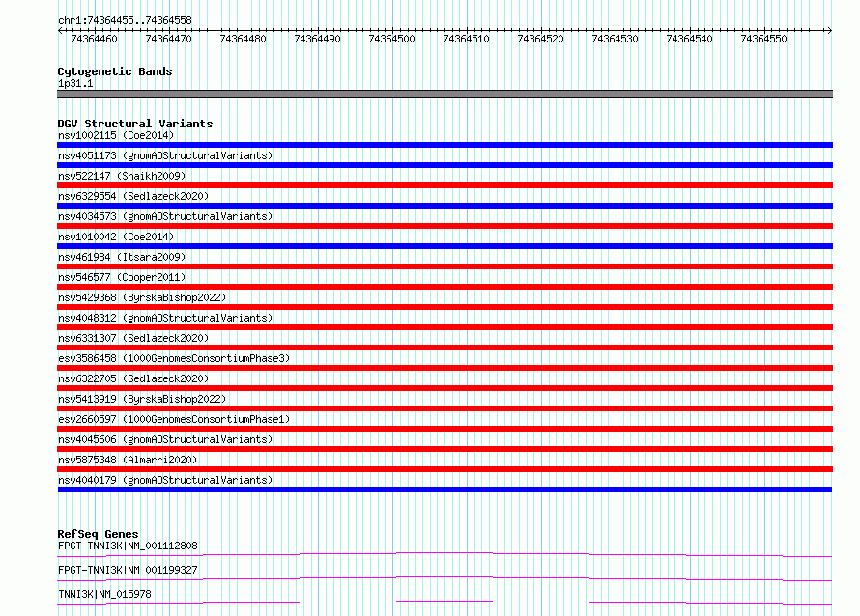Click ruler position 74364540
The image size is (860, 616).
pyautogui.click(x=689, y=39)
